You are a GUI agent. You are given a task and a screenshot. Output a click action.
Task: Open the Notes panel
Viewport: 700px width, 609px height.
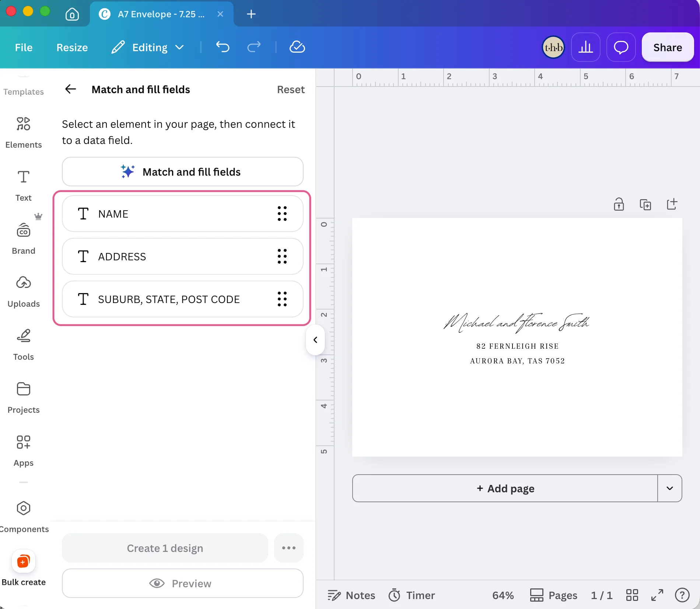(x=351, y=595)
